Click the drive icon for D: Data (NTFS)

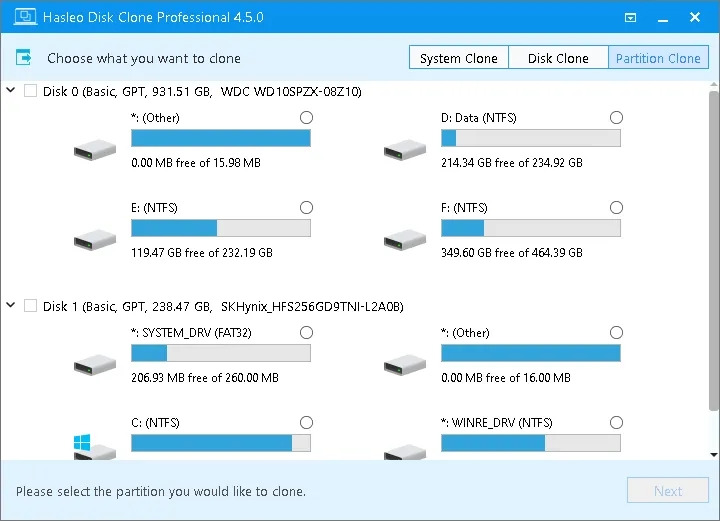[x=405, y=150]
